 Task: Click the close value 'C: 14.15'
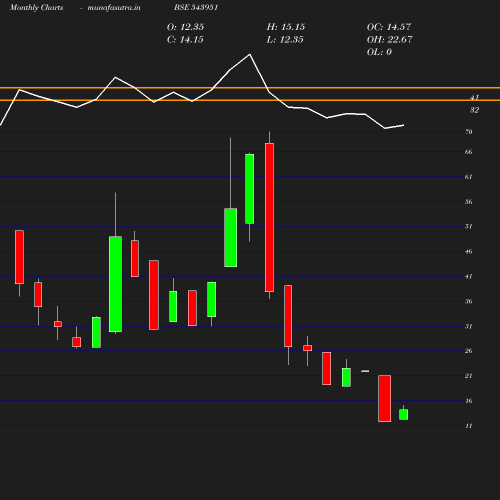[185, 40]
